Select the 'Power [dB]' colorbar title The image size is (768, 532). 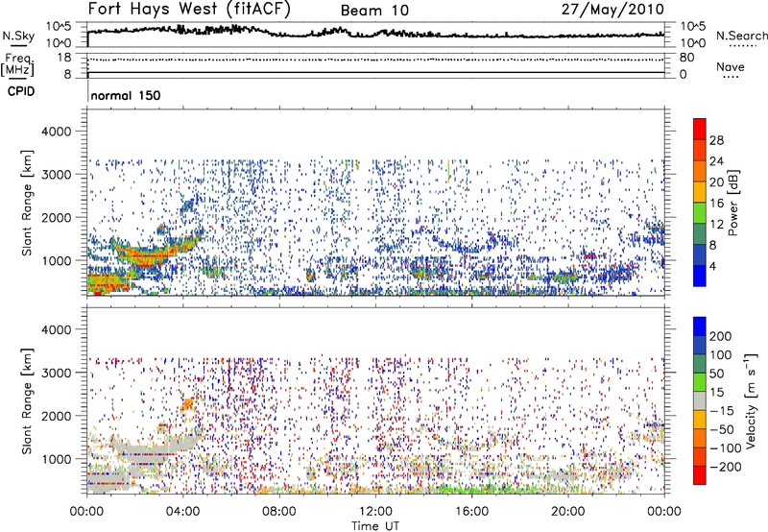coord(732,203)
